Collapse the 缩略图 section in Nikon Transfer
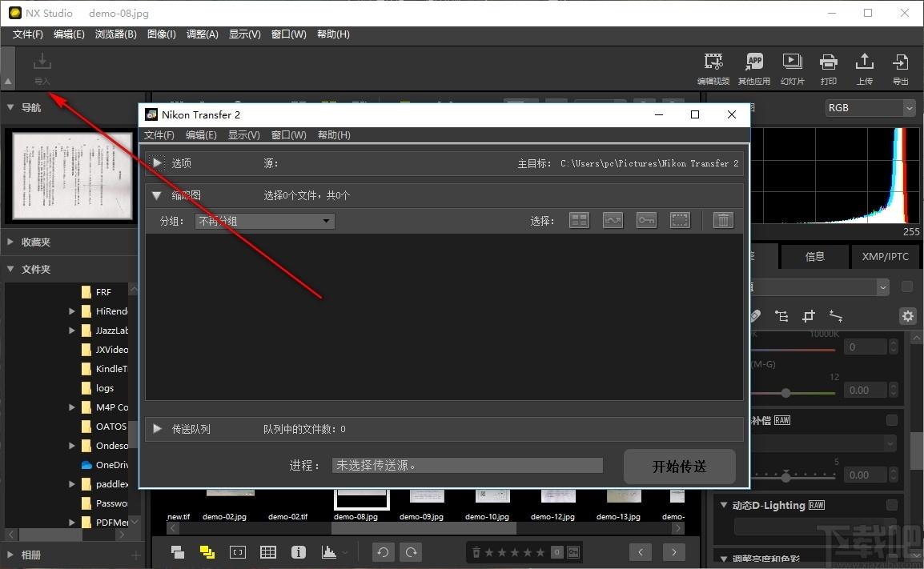The width and height of the screenshot is (924, 569). pyautogui.click(x=157, y=195)
